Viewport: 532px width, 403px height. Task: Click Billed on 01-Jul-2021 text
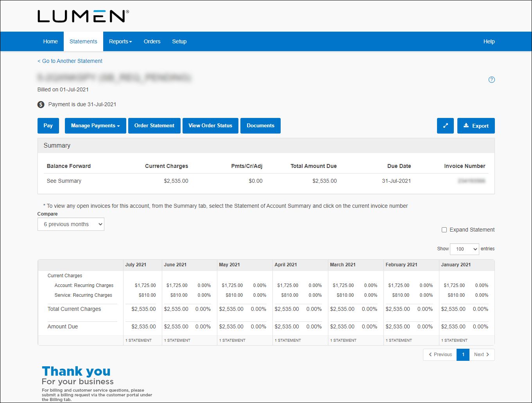(63, 89)
